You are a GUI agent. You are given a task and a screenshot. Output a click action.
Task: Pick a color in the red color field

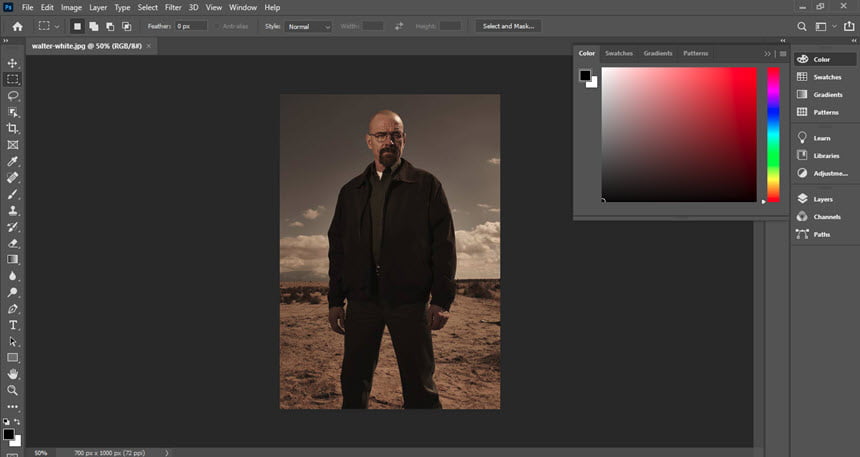[x=679, y=134]
